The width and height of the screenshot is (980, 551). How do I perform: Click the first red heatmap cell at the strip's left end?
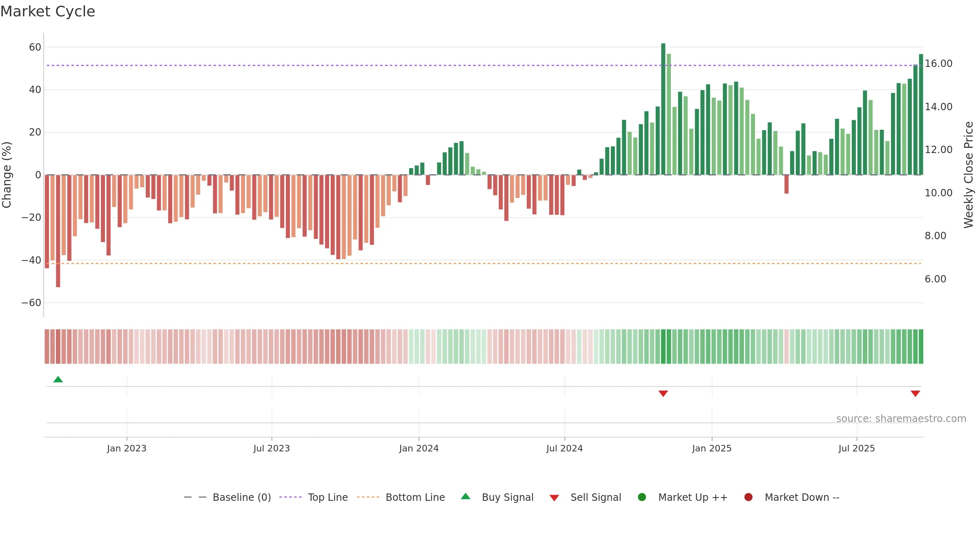47,347
